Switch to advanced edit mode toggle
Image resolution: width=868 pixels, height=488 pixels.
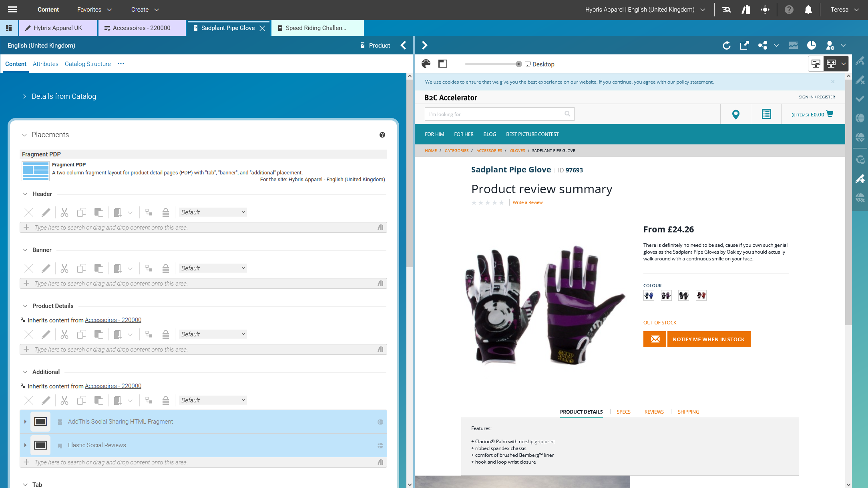[832, 64]
